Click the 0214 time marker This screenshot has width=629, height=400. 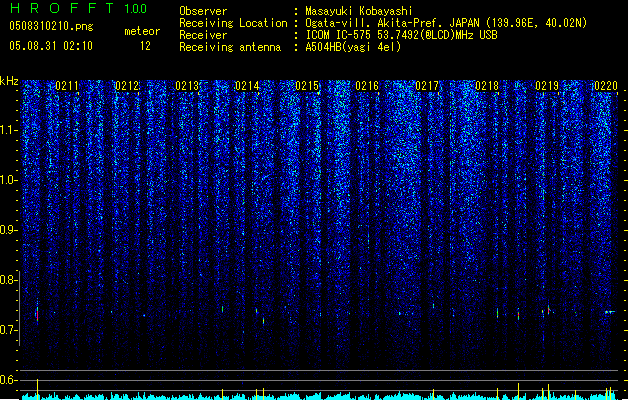click(247, 86)
